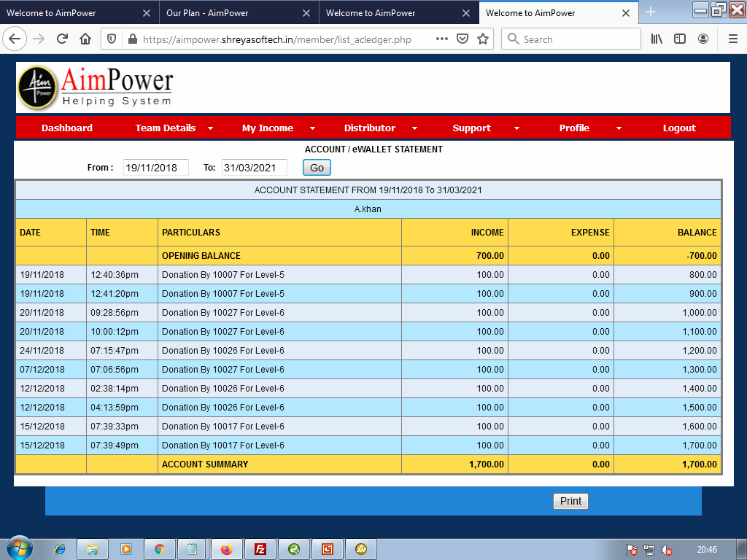
Task: Click the browser address bar URL
Action: coord(277,39)
